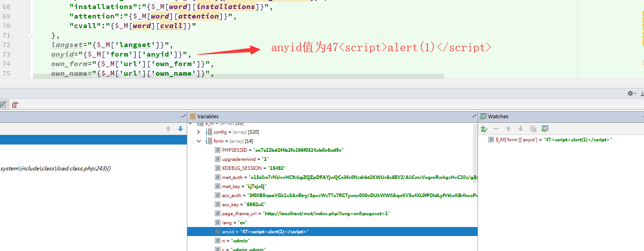Expand the config array node
644x251 pixels.
[x=198, y=132]
